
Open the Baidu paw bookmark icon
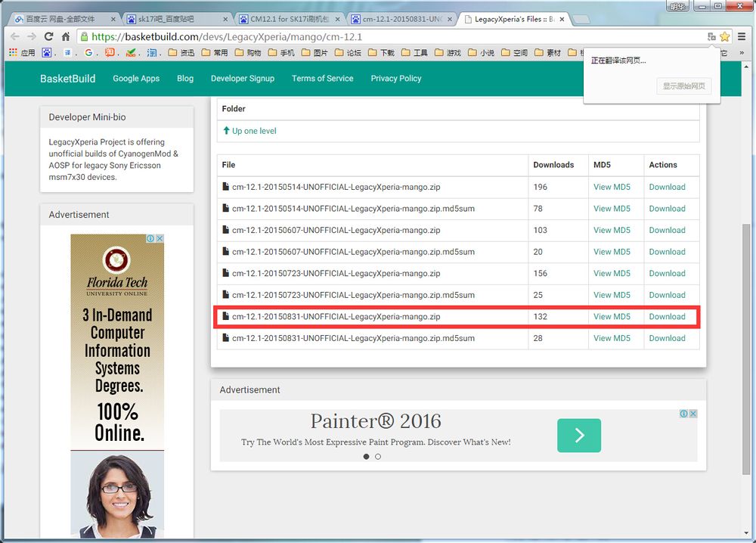pos(46,53)
